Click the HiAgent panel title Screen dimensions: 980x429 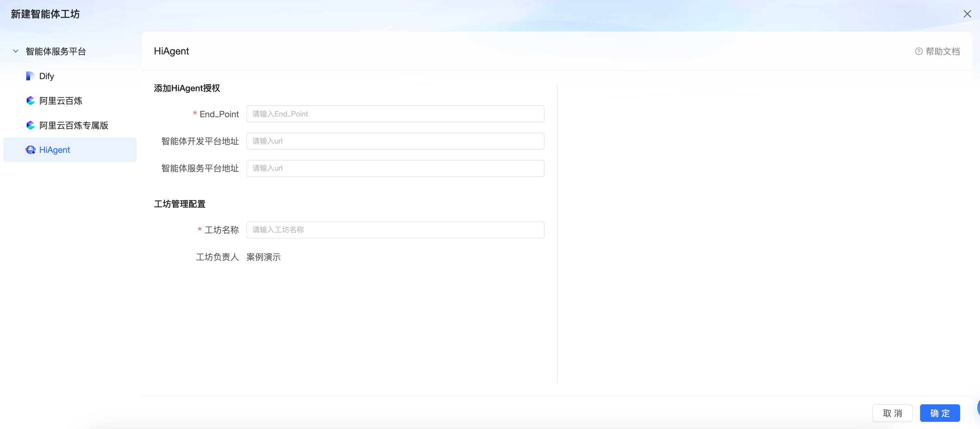[x=171, y=51]
